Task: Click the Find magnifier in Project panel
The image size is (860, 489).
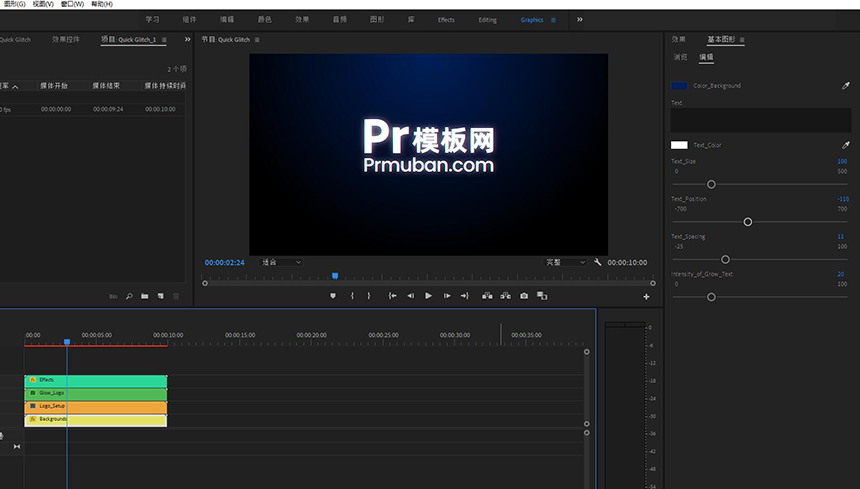Action: point(129,297)
